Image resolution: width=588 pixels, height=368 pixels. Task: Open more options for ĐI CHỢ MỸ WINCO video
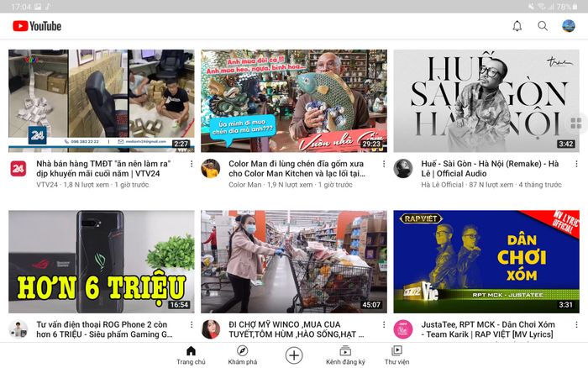tap(384, 325)
